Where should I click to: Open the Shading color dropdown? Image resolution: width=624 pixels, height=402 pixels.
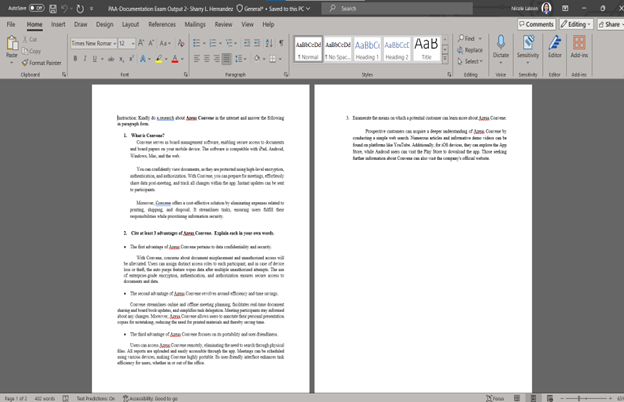(x=264, y=59)
